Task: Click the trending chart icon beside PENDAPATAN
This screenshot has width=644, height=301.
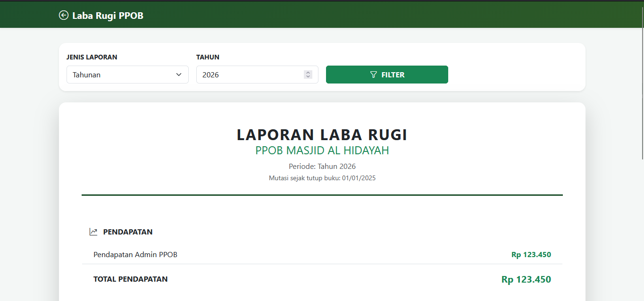Action: 93,231
